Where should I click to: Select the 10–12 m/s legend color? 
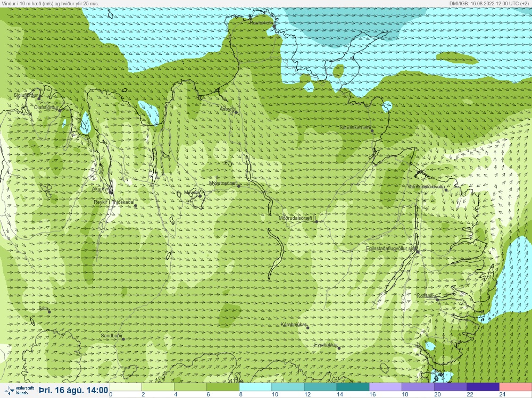coord(288,387)
